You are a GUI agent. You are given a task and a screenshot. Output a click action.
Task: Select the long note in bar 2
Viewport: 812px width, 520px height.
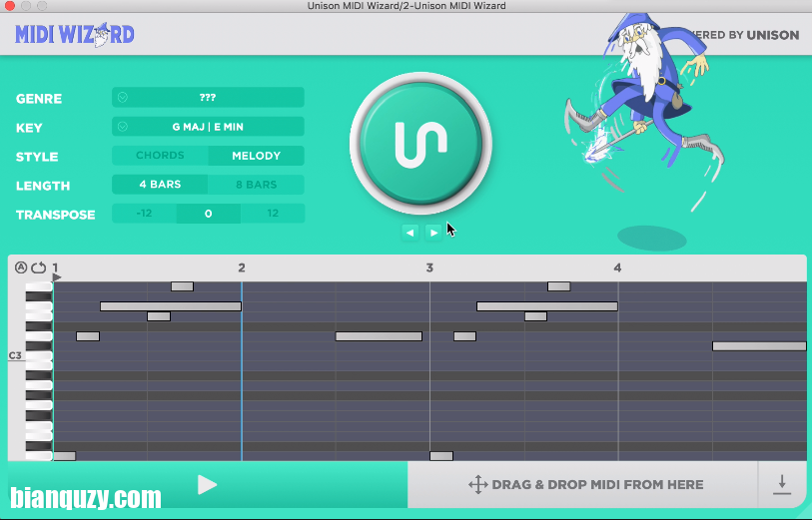point(379,336)
